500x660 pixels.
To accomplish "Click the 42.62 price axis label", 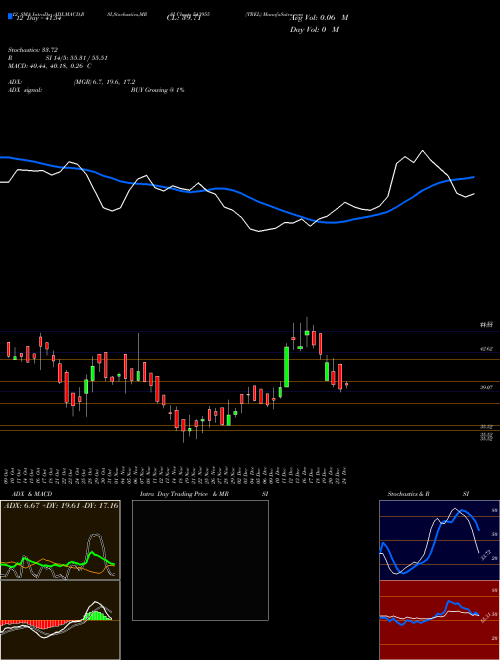I will tap(486, 349).
